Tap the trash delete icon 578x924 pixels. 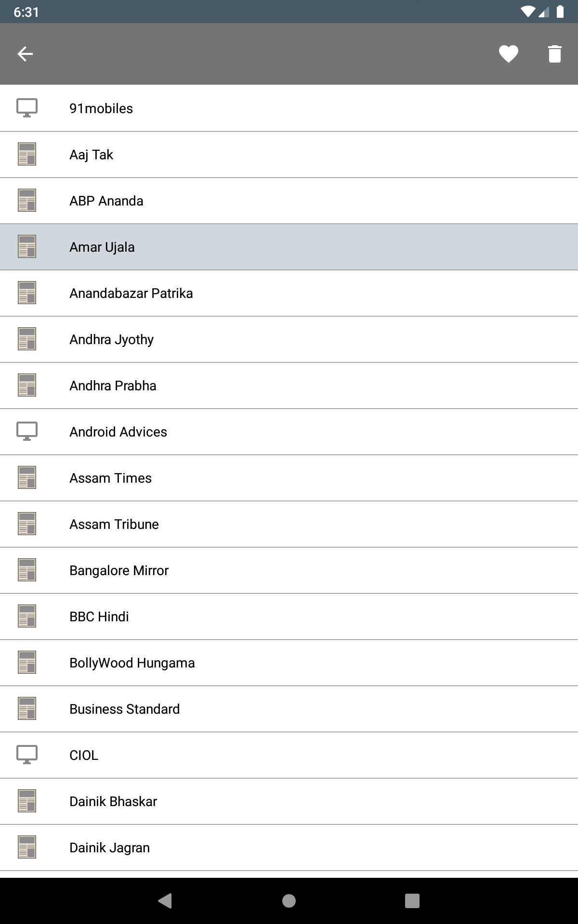pos(554,54)
